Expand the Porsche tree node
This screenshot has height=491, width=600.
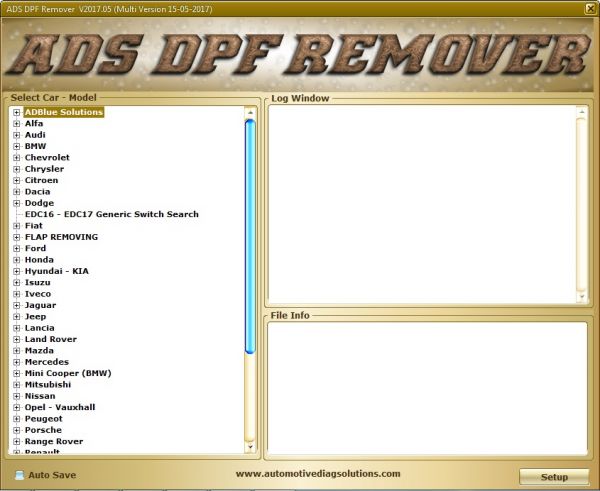pos(17,430)
